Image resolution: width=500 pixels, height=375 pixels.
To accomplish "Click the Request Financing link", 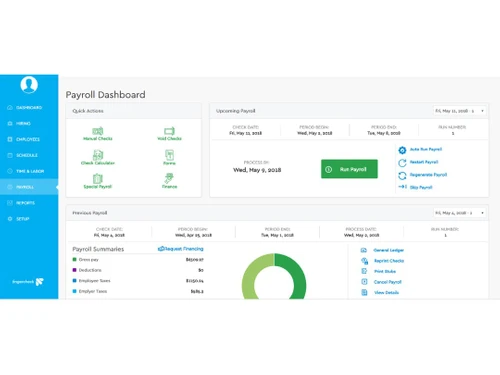I will coord(181,249).
